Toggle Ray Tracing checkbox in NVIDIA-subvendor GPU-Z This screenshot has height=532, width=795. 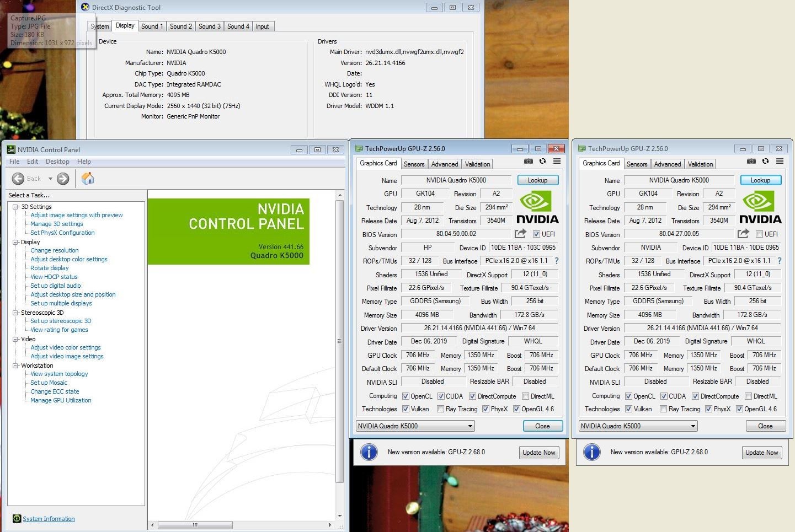pos(663,409)
